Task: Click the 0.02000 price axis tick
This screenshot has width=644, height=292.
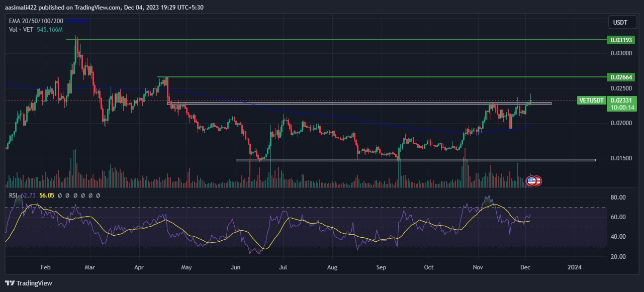Action: [x=621, y=123]
